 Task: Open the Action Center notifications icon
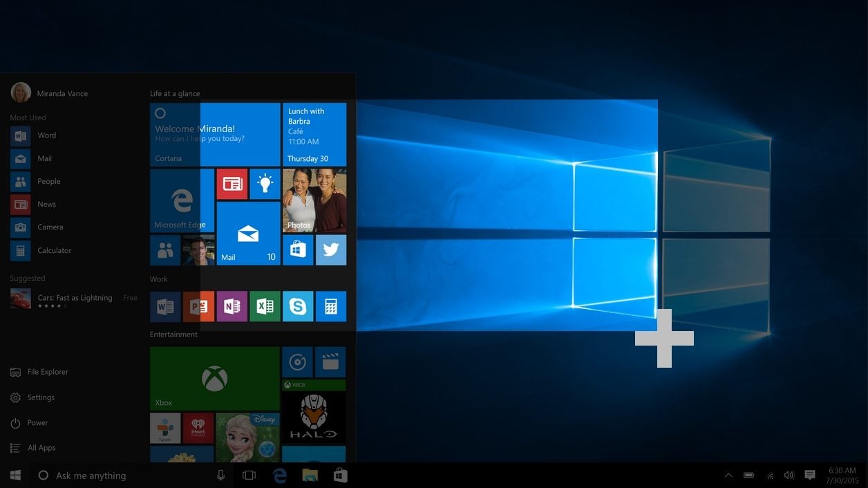point(810,476)
